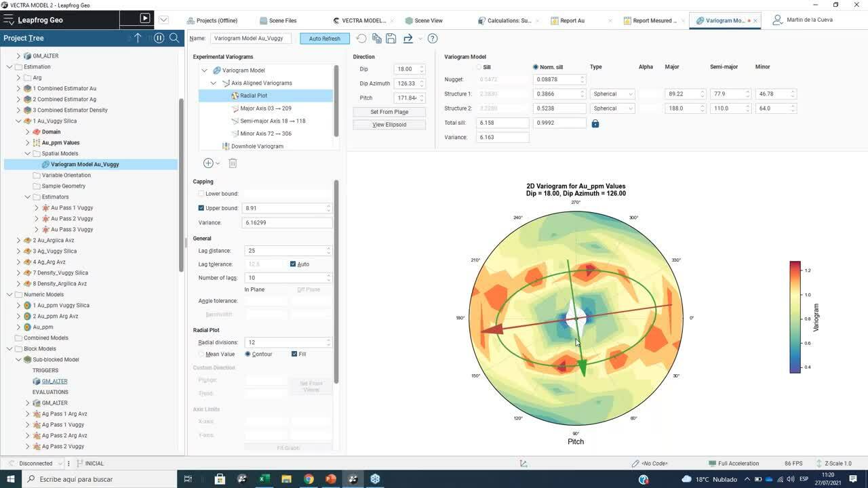868x488 pixels.
Task: Open Structure 2 type Spherical dropdown
Action: (x=612, y=108)
